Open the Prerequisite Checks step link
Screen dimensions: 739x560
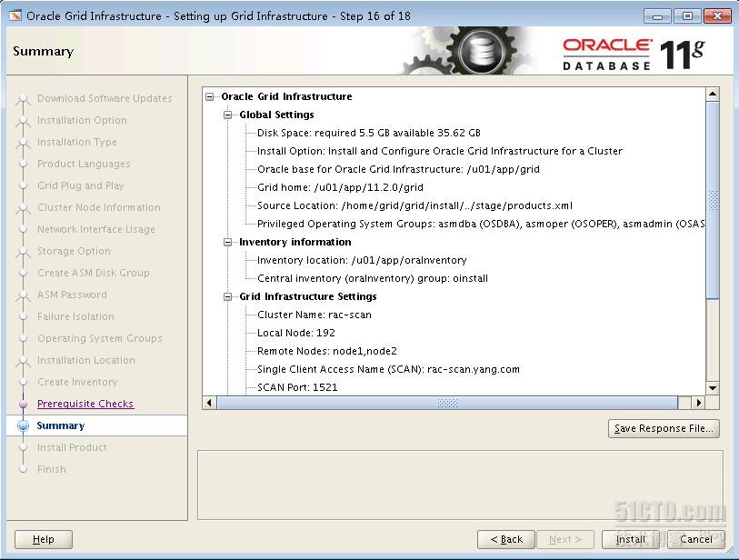point(85,404)
